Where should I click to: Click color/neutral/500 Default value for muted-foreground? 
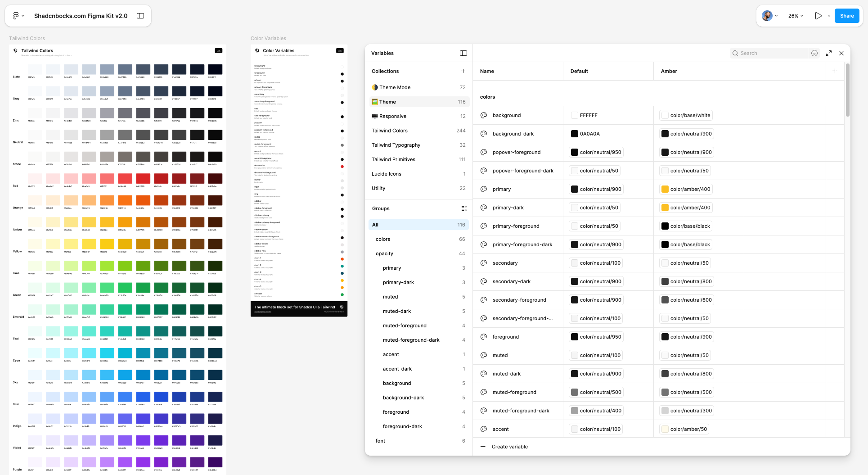[x=596, y=392]
